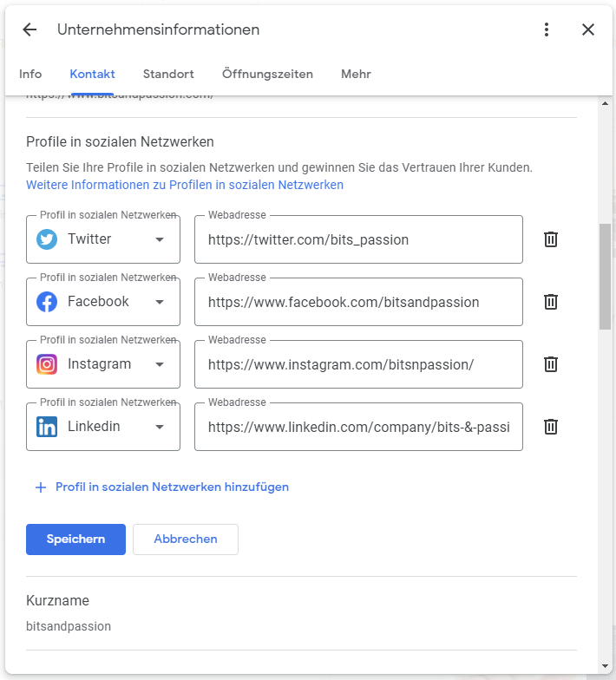
Task: Delete the Twitter profile row
Action: coord(550,239)
